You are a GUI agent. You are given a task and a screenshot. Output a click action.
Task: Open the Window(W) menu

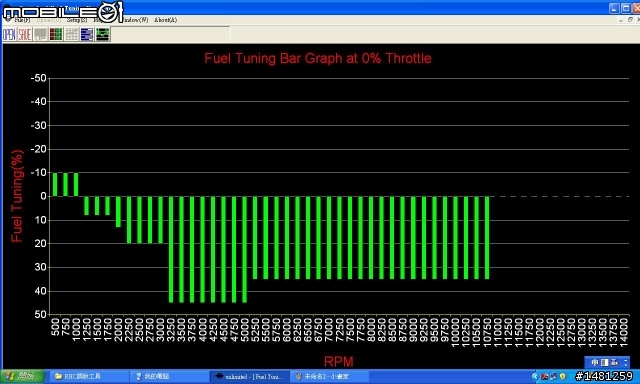point(136,20)
